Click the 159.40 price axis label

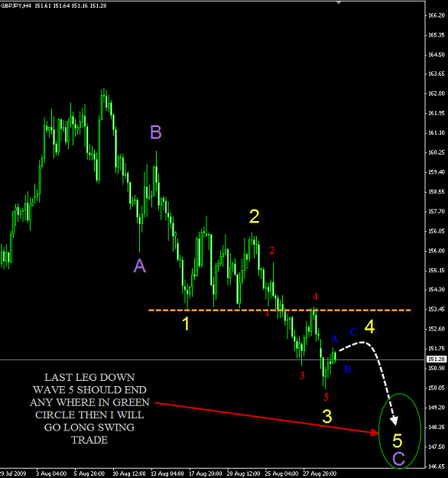click(x=437, y=172)
